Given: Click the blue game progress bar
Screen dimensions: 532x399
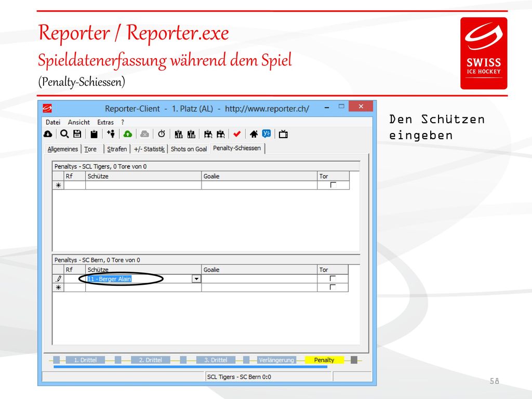Looking at the screenshot, I should pyautogui.click(x=190, y=367).
